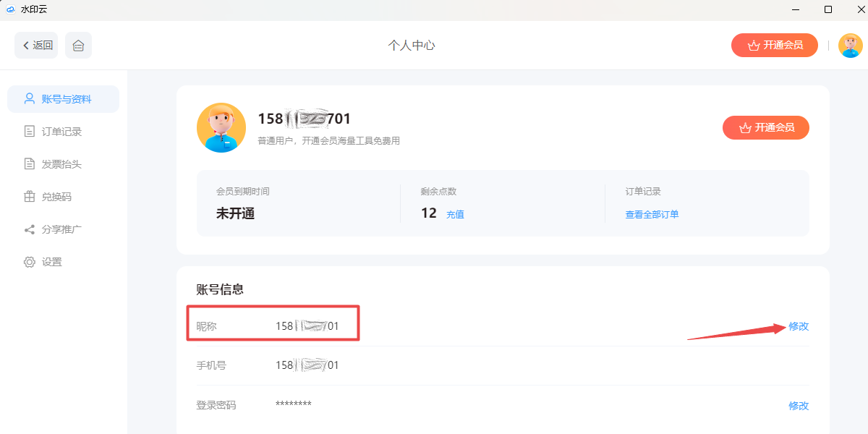Click the remaining points value 12
The image size is (868, 434).
429,213
